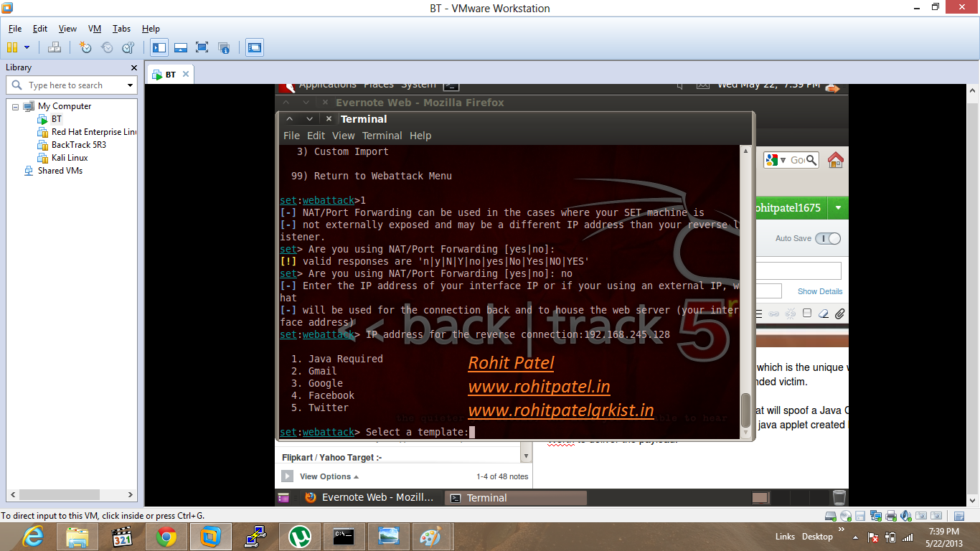Toggle the thumbnail bar button

pos(181,47)
